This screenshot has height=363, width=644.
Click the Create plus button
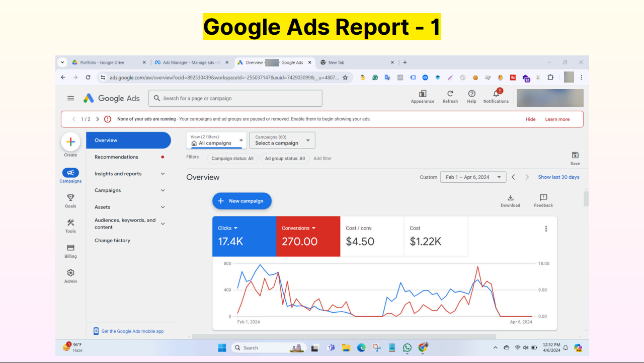(x=70, y=142)
